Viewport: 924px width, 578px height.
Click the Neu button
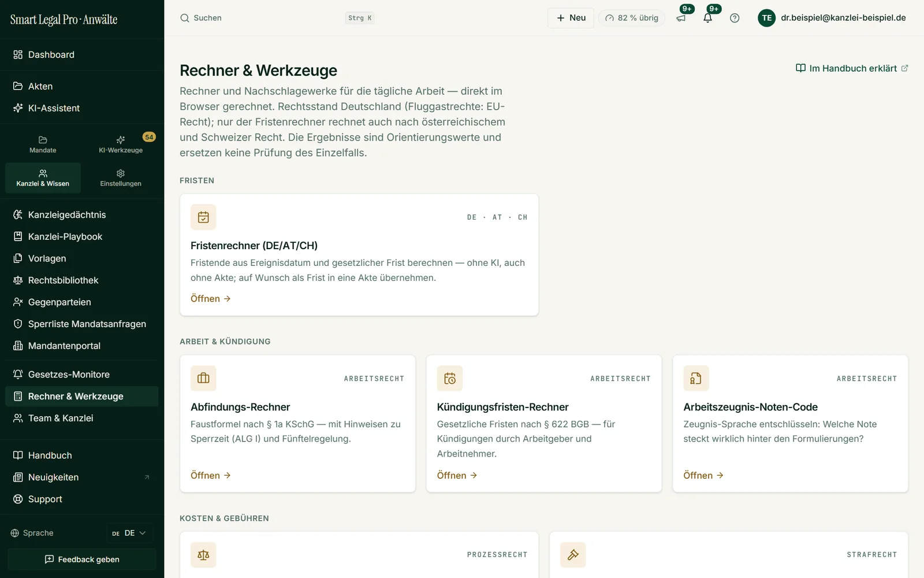(x=571, y=18)
